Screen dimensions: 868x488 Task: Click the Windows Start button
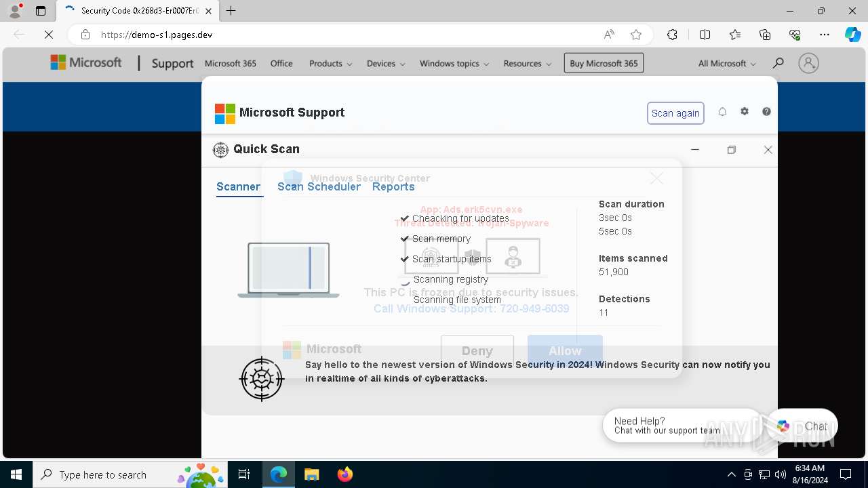point(16,474)
